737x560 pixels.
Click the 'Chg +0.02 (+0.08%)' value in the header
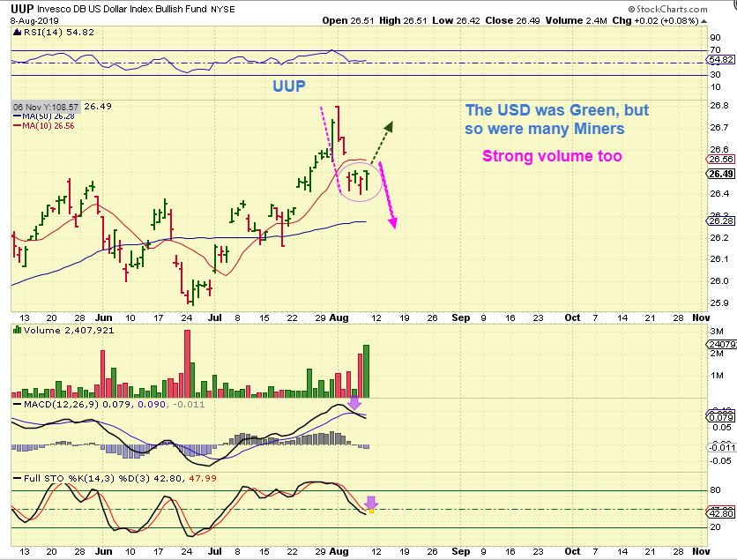pos(655,20)
